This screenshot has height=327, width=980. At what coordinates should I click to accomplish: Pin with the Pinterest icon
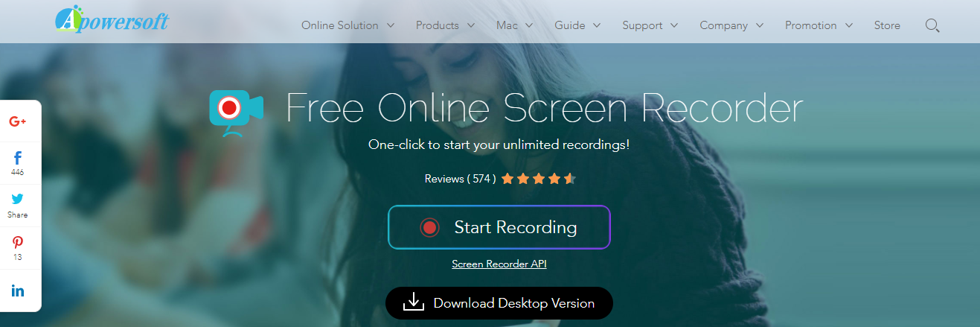(x=18, y=242)
